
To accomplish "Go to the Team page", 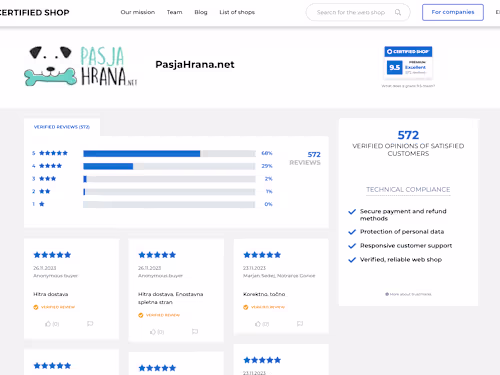I will [175, 12].
